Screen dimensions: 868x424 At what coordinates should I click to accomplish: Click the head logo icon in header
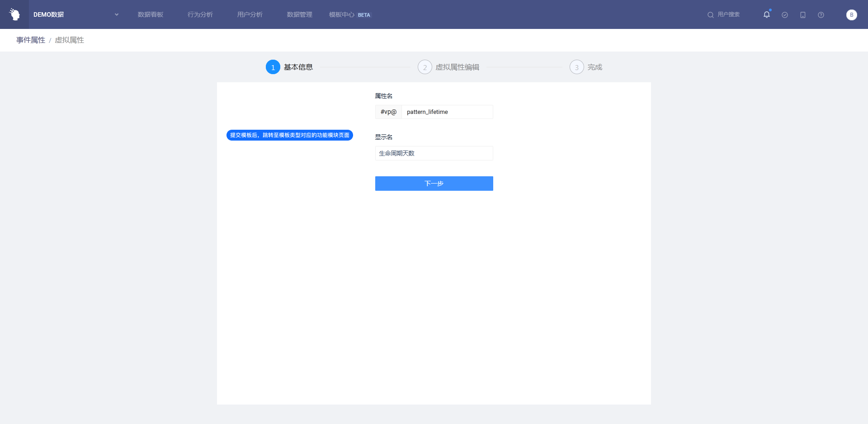click(x=14, y=14)
